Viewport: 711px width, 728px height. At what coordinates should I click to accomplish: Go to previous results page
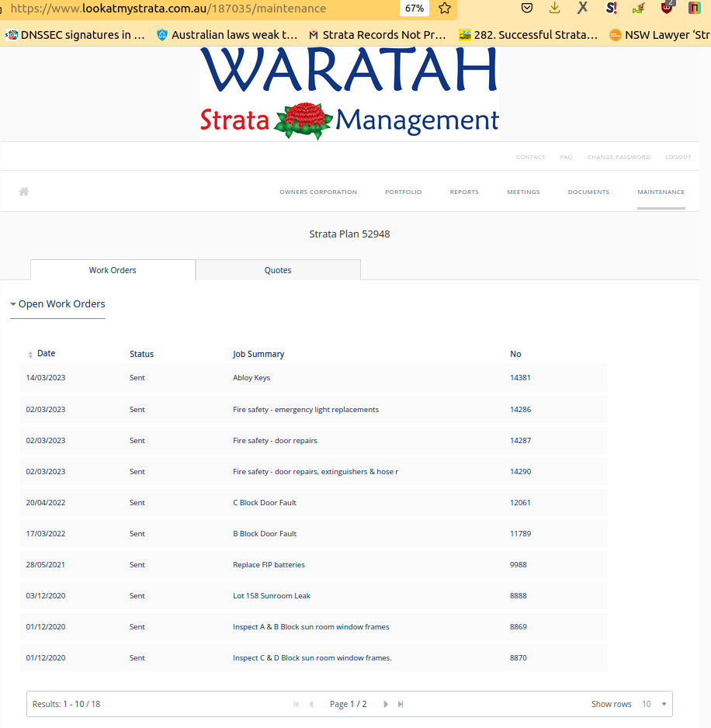(x=311, y=704)
